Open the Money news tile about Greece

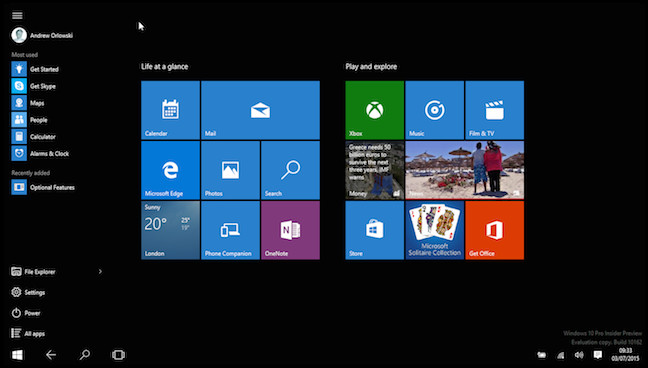(374, 170)
